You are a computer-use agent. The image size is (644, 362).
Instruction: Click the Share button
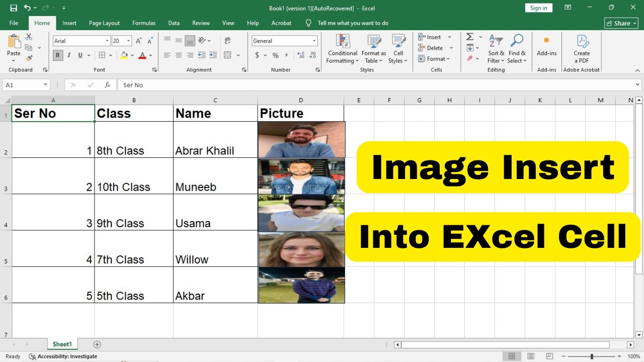tap(621, 23)
